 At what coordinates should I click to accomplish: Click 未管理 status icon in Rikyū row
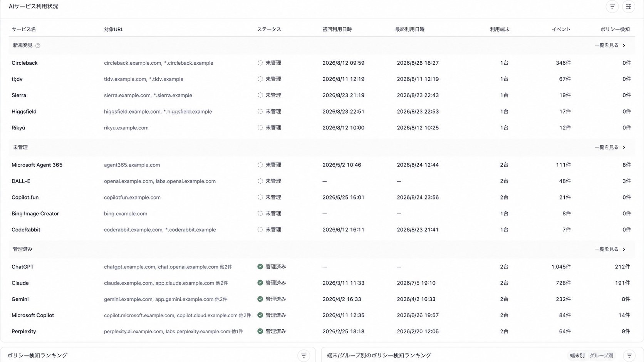260,127
